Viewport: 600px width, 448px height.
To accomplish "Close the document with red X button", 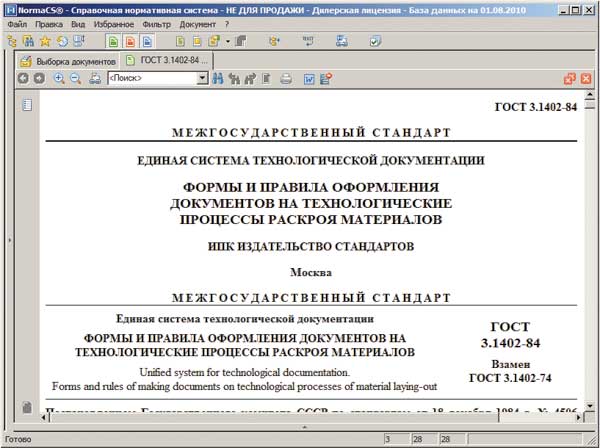I will tap(586, 78).
